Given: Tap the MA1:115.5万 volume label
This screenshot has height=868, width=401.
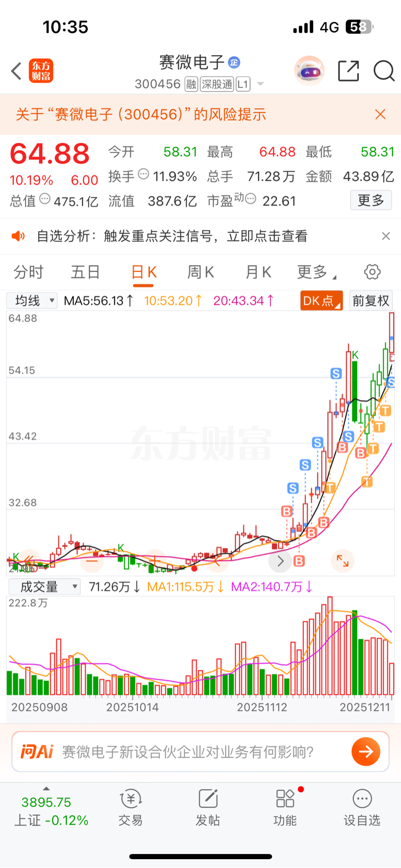Looking at the screenshot, I should pos(185,587).
